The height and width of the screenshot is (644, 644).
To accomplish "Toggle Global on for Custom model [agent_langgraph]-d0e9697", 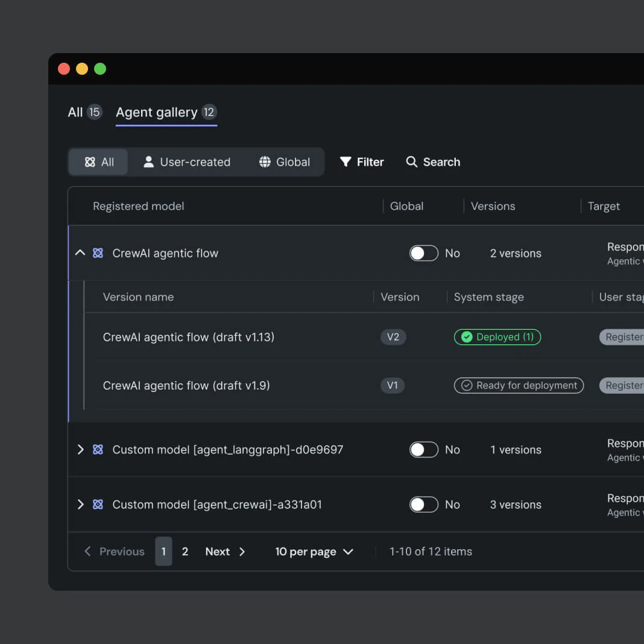I will pyautogui.click(x=423, y=449).
